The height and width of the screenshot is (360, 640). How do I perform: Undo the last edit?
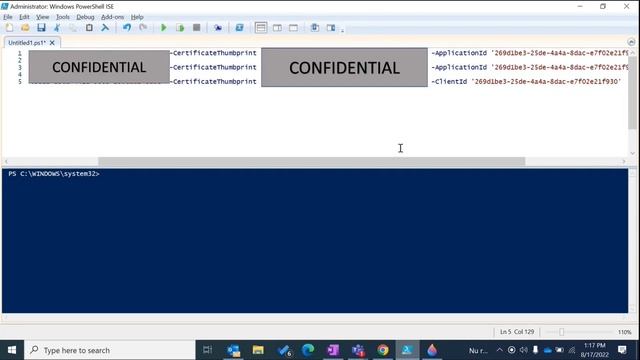point(127,28)
